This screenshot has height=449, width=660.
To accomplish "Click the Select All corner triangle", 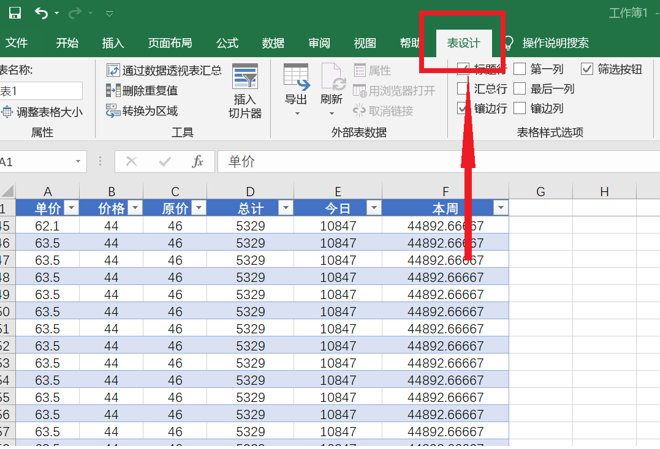I will tap(8, 191).
